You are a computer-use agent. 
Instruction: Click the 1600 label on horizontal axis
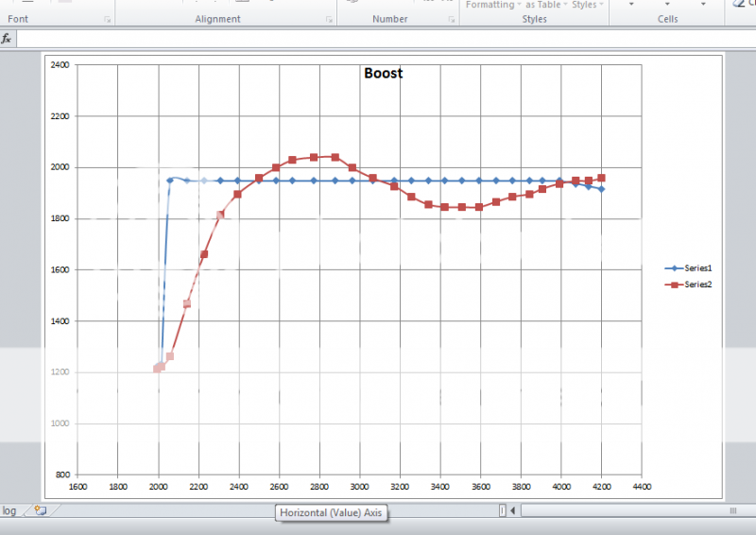tap(77, 487)
